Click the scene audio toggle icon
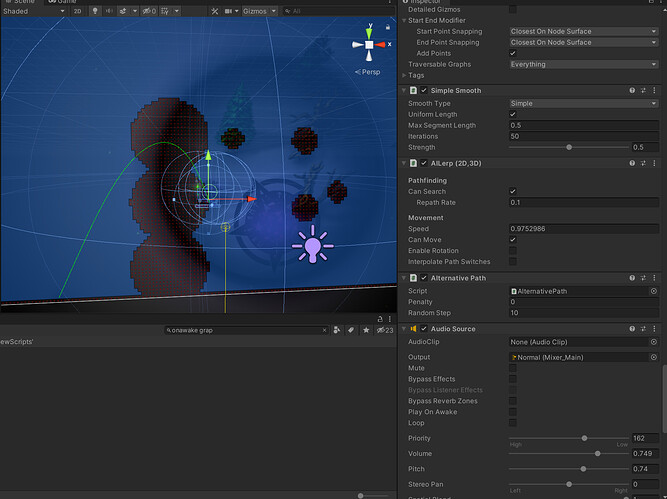The width and height of the screenshot is (667, 499). click(109, 11)
